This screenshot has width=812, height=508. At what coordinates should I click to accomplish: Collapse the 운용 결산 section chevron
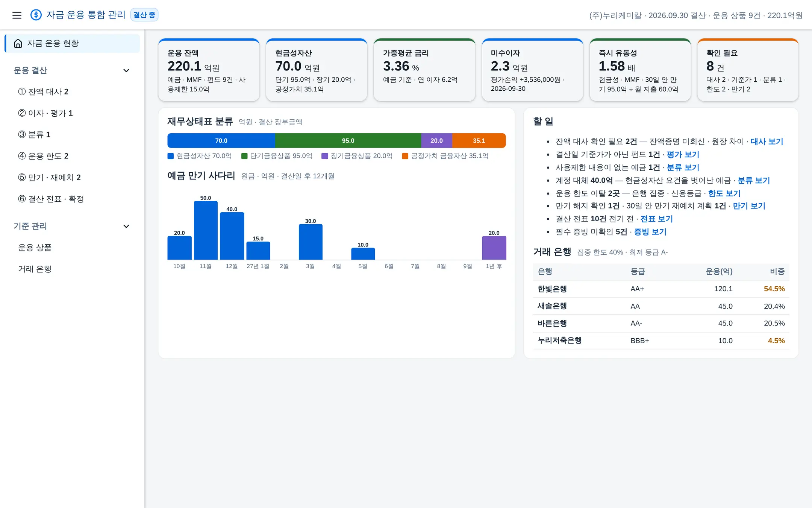pos(126,71)
